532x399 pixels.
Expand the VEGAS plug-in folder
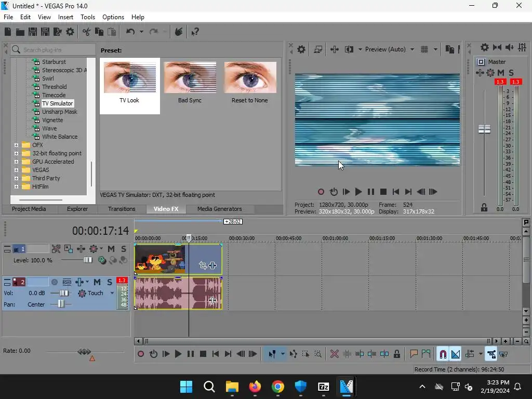(x=16, y=170)
